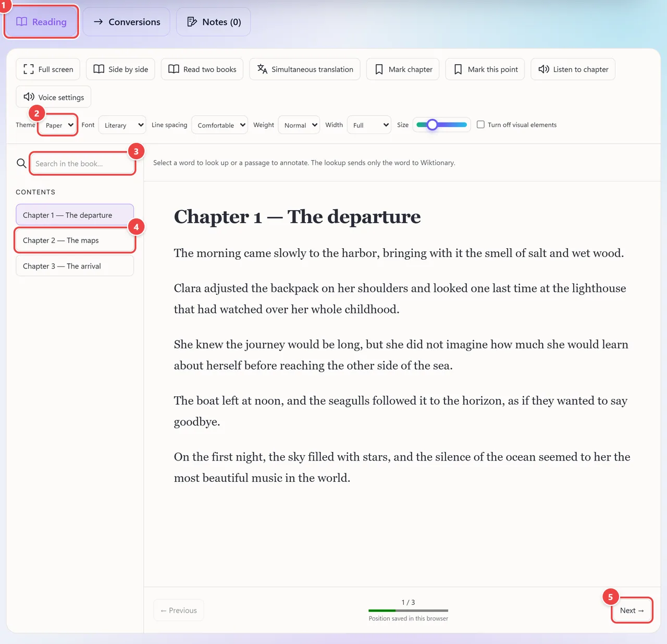
Task: Open the Weight dropdown set to Normal
Action: (299, 125)
